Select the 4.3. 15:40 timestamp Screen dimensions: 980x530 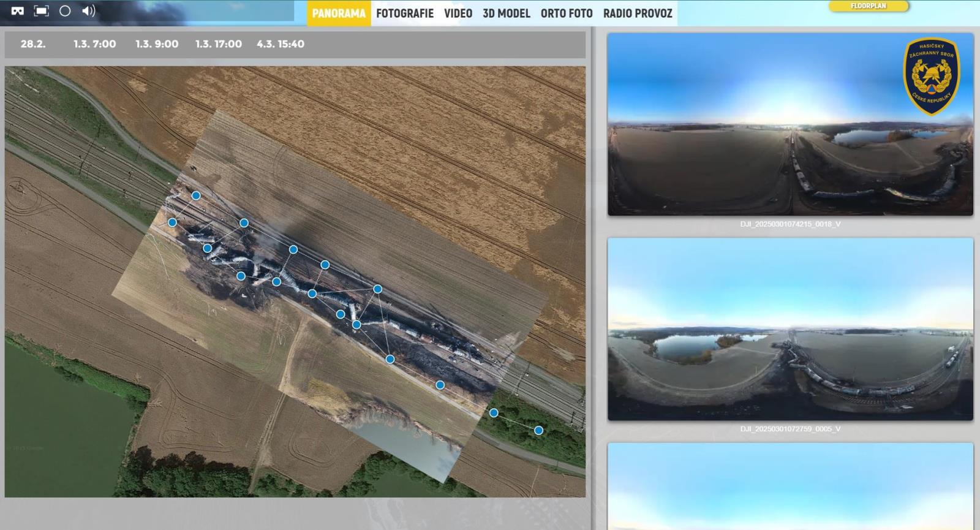(281, 44)
